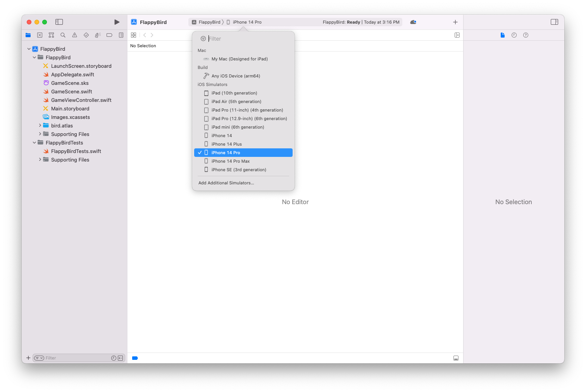Open FlappyBirdTests.swift file
Screen dimensions: 586x392
coord(72,151)
